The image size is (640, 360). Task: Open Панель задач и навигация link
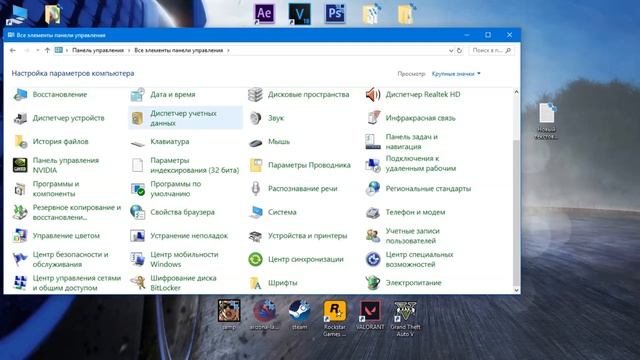412,142
